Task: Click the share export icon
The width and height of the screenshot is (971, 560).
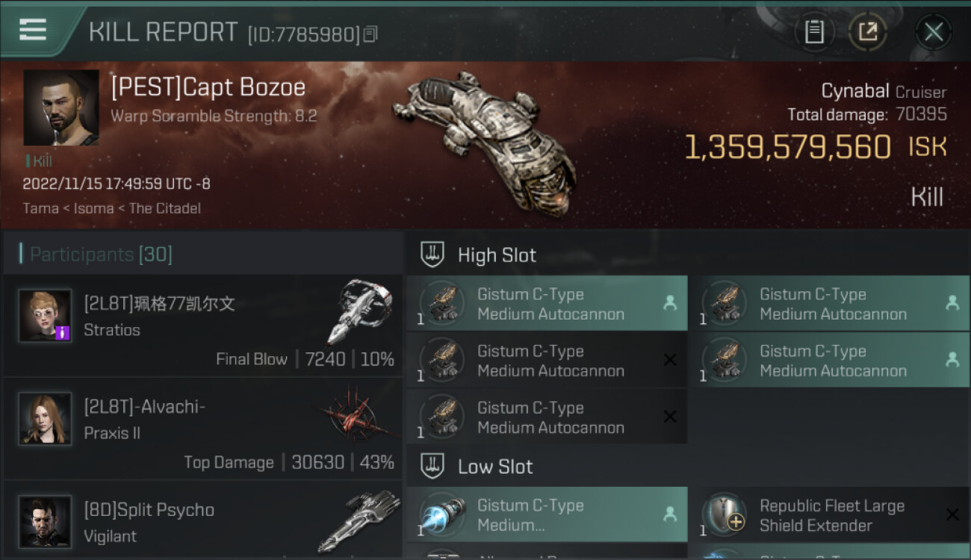Action: (867, 32)
